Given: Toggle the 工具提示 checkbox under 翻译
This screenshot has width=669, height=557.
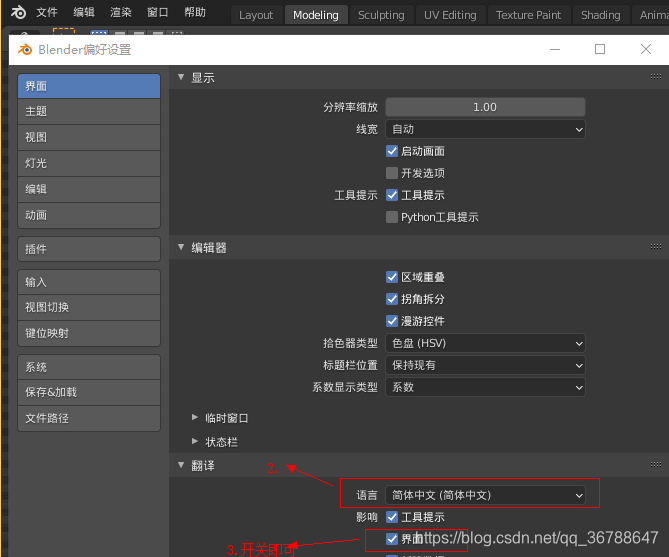Looking at the screenshot, I should click(x=392, y=517).
